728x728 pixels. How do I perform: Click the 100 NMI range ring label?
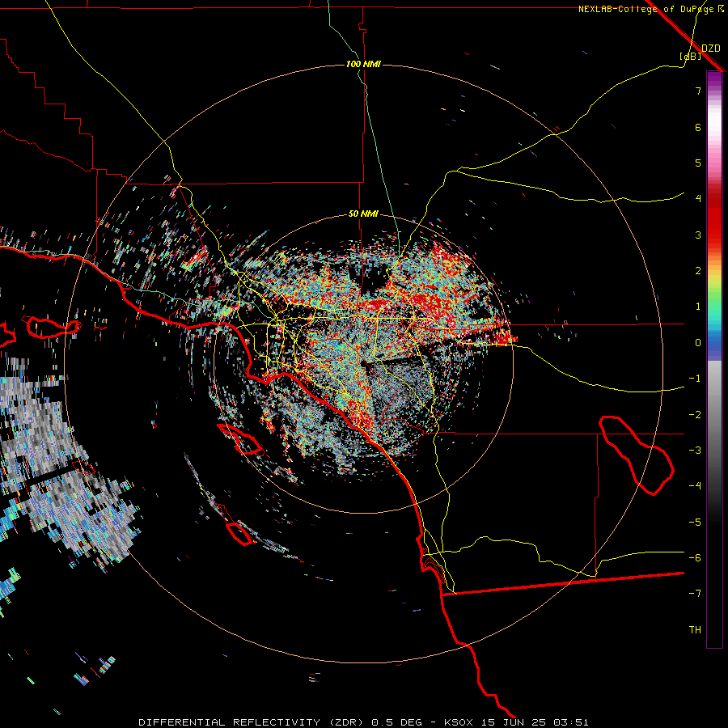[x=363, y=64]
